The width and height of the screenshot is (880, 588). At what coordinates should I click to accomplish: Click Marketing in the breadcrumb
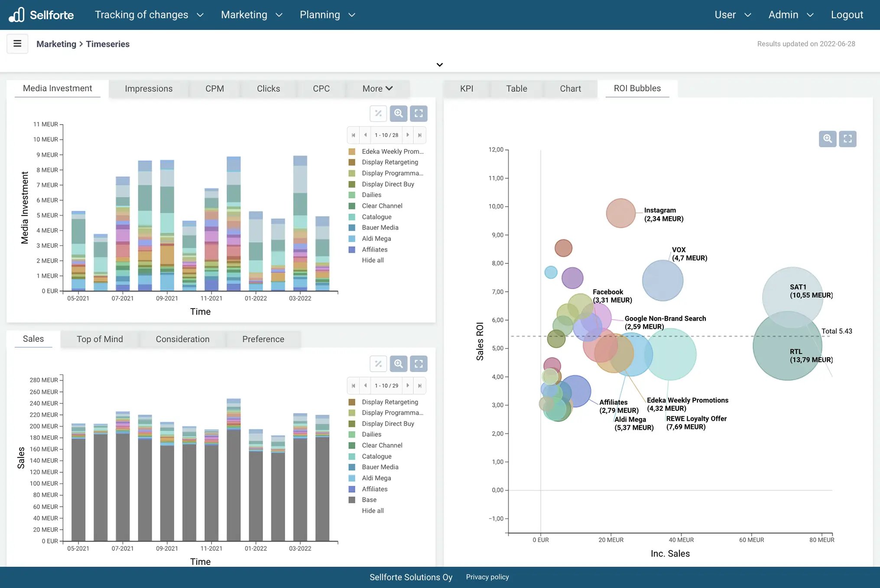coord(56,44)
